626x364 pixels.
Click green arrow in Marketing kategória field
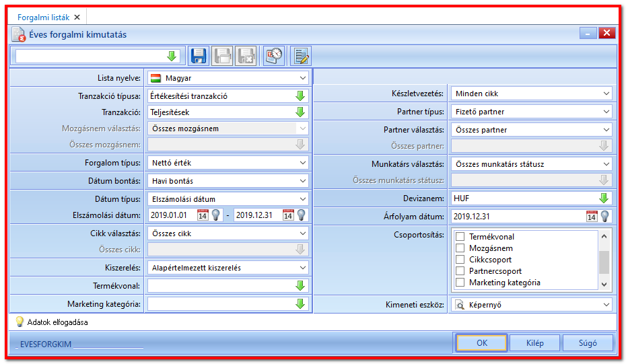300,303
